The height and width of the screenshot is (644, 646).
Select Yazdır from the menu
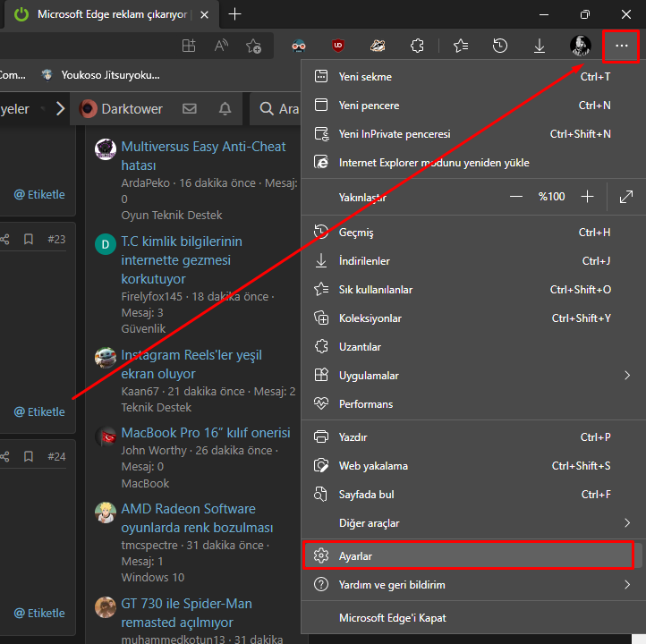473,436
